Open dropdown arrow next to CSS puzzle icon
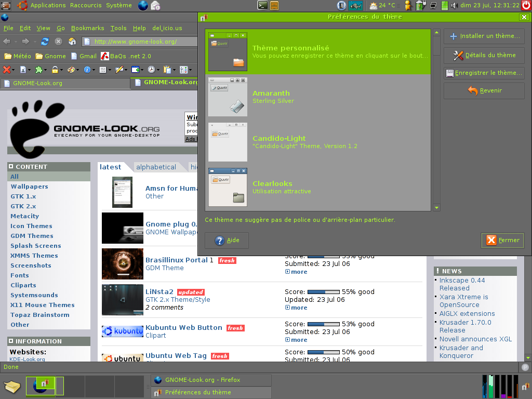The height and width of the screenshot is (399, 532). coord(45,70)
